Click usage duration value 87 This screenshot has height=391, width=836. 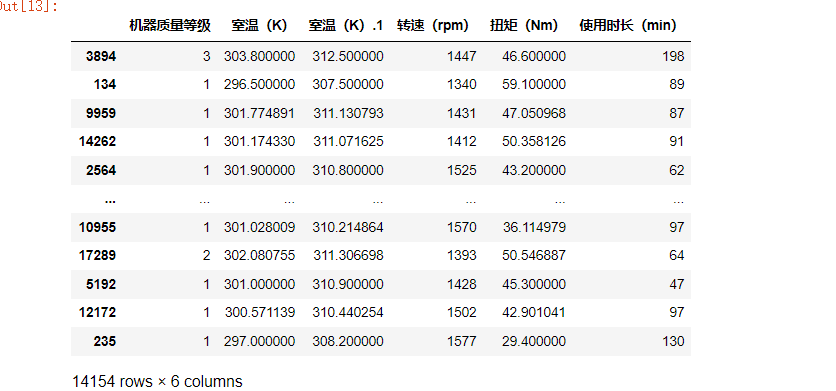tap(677, 114)
